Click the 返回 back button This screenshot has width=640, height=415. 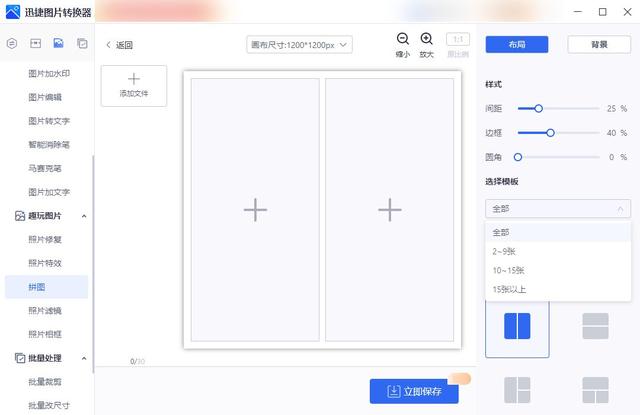pyautogui.click(x=120, y=45)
